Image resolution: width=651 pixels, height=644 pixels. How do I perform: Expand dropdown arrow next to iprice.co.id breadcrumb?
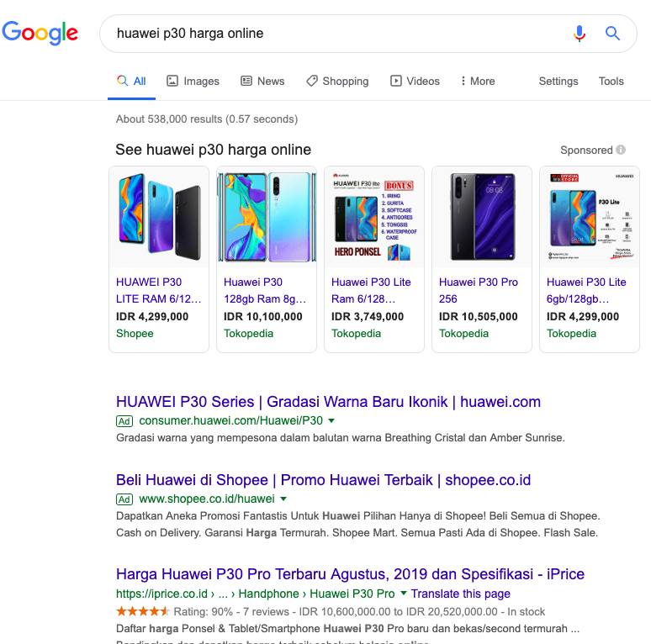click(403, 594)
